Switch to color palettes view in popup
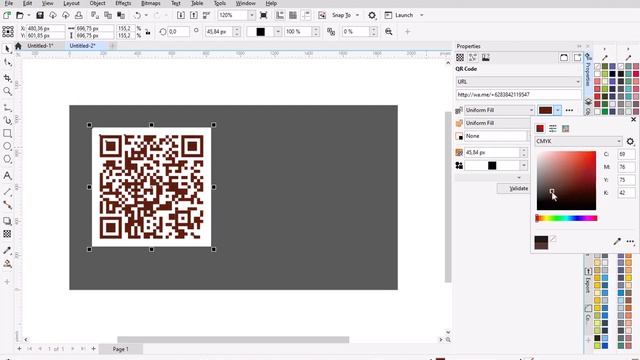Viewport: 640px width, 360px height. [565, 129]
